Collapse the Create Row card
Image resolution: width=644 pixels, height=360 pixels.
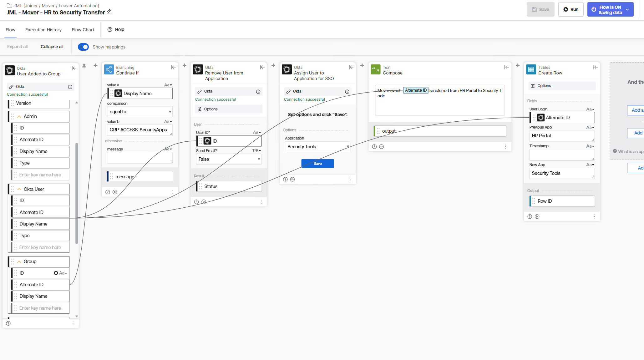tap(596, 67)
